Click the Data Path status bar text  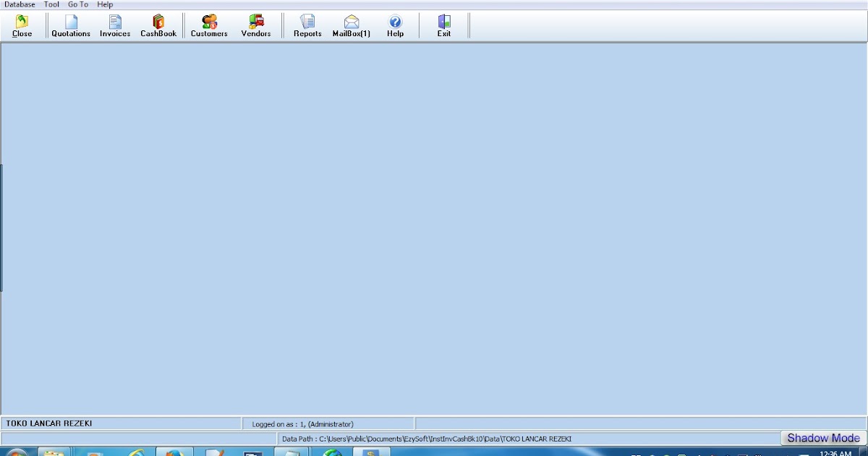[427, 439]
